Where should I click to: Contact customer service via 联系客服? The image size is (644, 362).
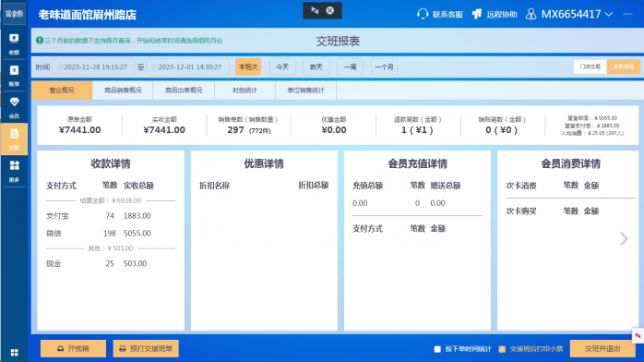(440, 15)
